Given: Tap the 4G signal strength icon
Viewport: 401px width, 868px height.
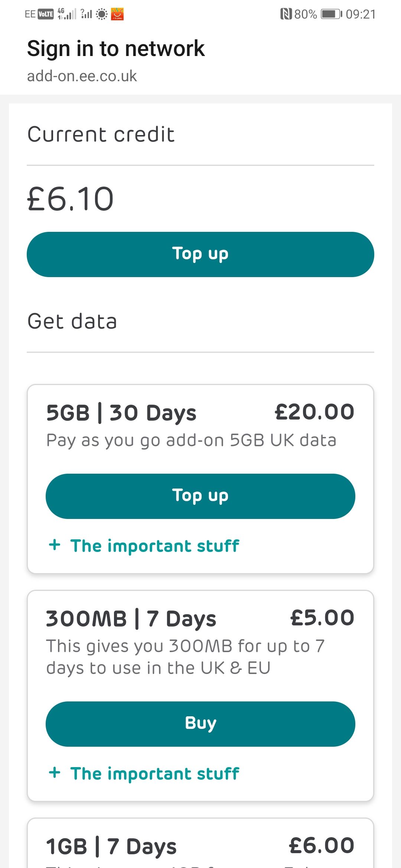Looking at the screenshot, I should (x=67, y=14).
